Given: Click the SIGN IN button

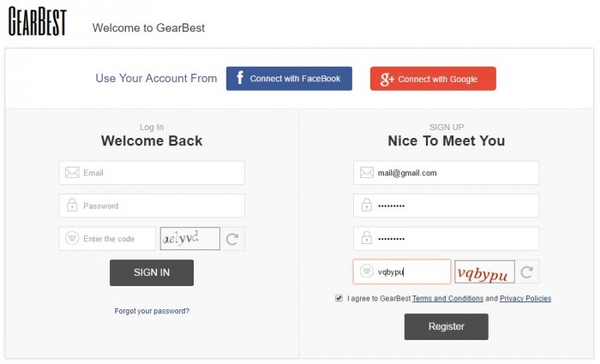Looking at the screenshot, I should point(152,272).
